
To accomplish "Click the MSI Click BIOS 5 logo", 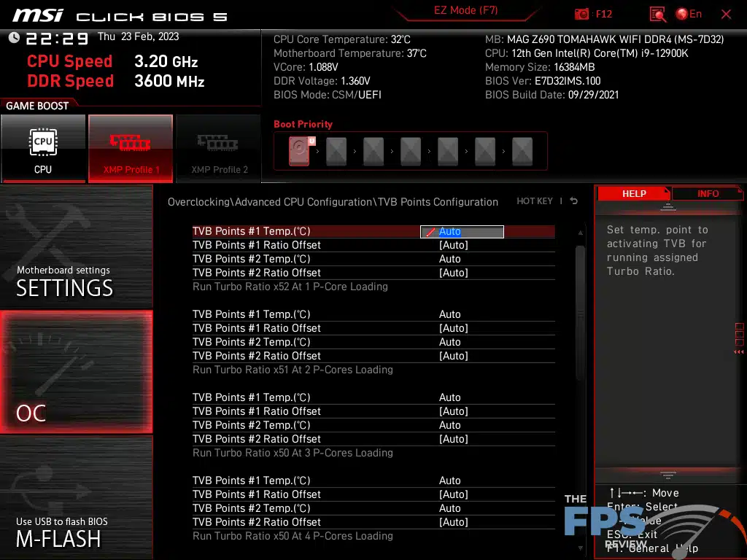I will click(x=120, y=16).
